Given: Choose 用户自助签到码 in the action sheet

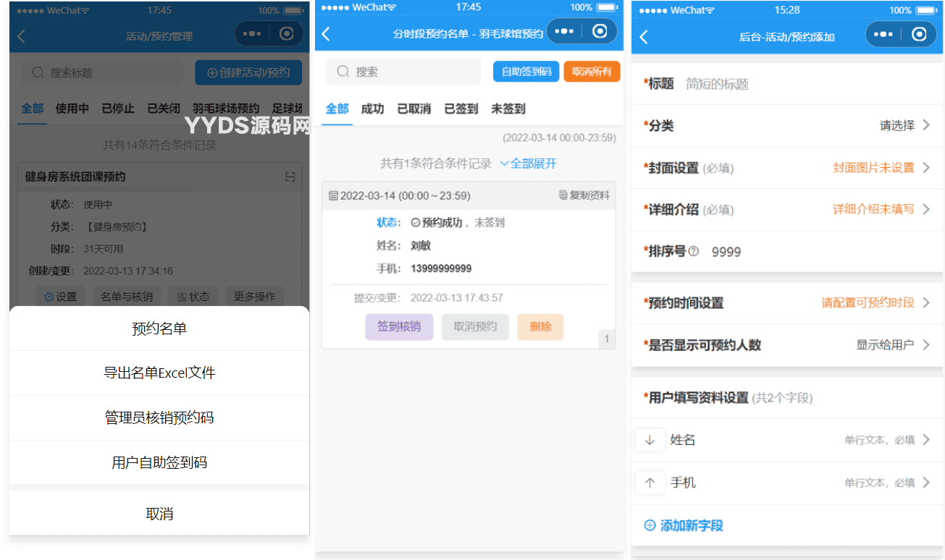Looking at the screenshot, I should click(159, 462).
